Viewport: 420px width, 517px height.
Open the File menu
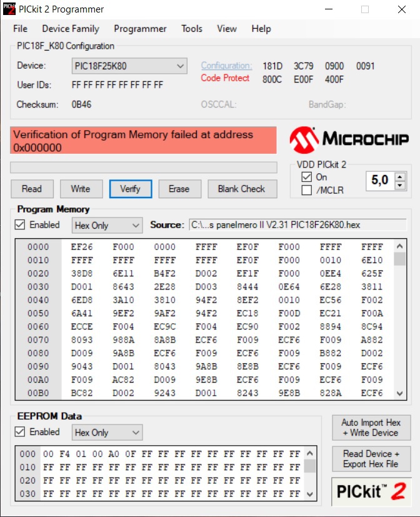click(x=20, y=29)
